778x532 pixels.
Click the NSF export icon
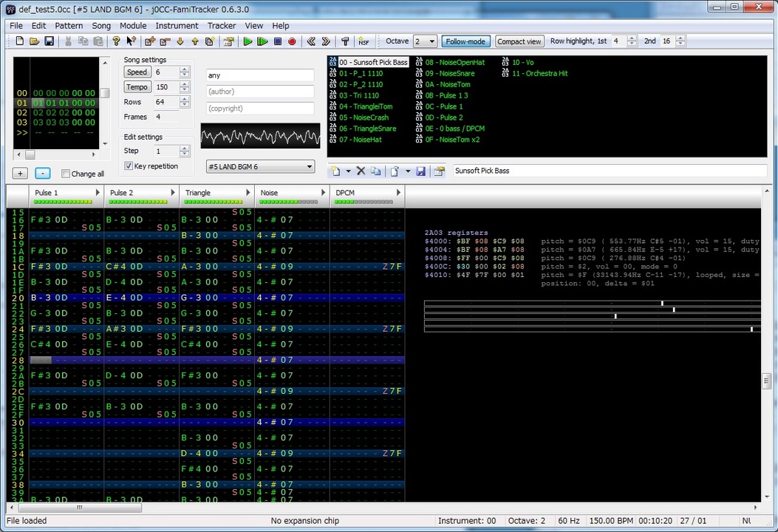[364, 41]
